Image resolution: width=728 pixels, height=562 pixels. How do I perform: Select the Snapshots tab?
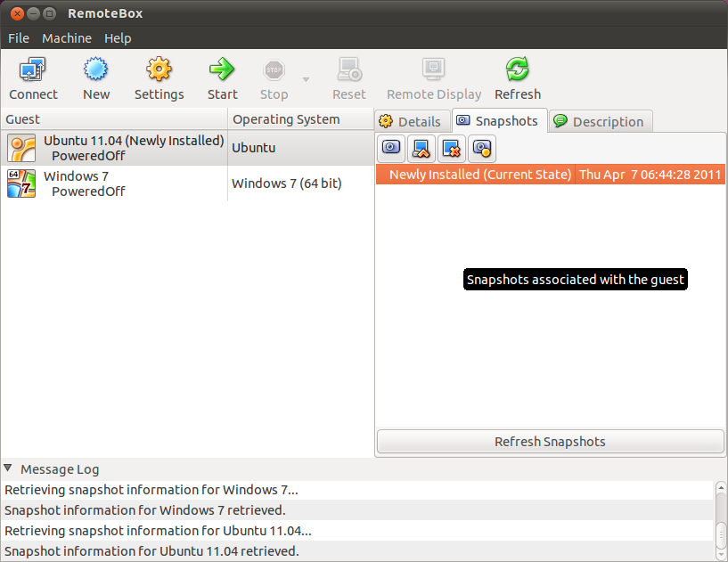tap(500, 121)
